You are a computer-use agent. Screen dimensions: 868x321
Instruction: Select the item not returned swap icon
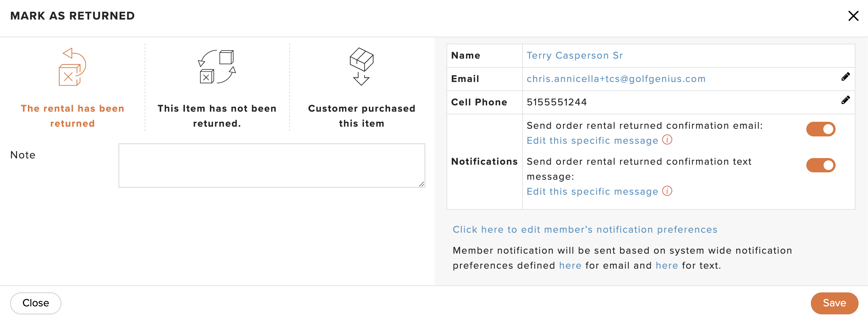click(217, 67)
